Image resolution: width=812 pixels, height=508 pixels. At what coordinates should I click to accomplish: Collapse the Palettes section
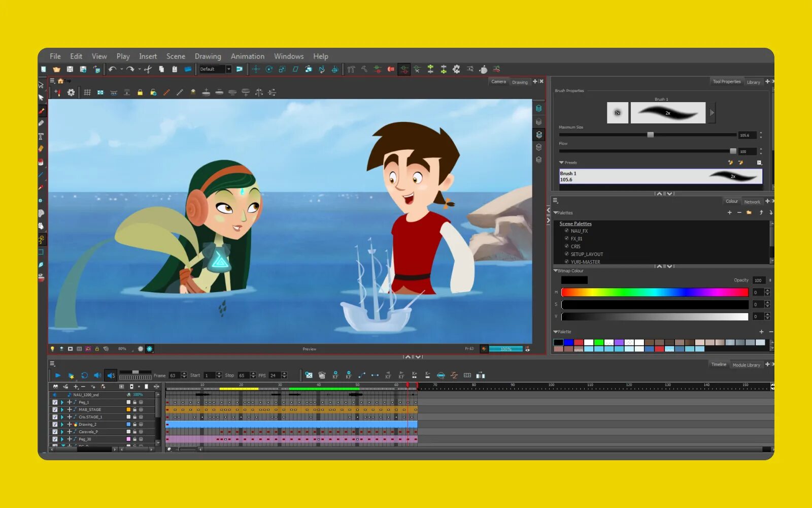[555, 213]
